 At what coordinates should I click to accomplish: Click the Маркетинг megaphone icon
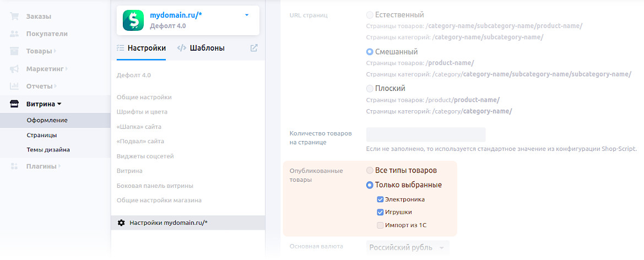click(14, 69)
